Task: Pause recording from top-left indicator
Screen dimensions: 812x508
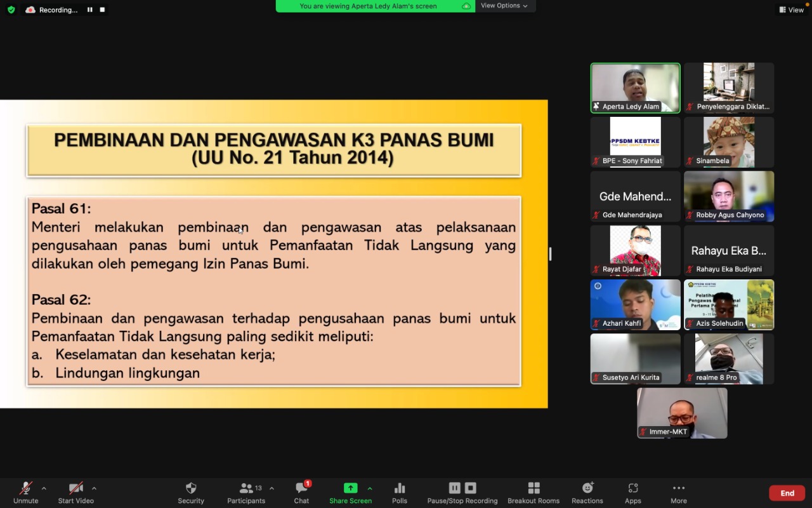Action: (x=89, y=10)
